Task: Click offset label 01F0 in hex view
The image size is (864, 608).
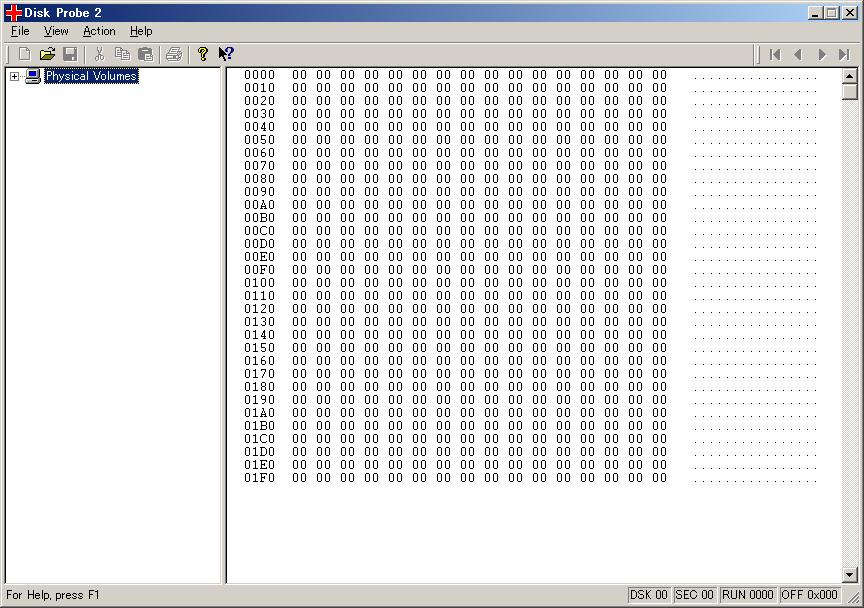Action: (x=260, y=478)
